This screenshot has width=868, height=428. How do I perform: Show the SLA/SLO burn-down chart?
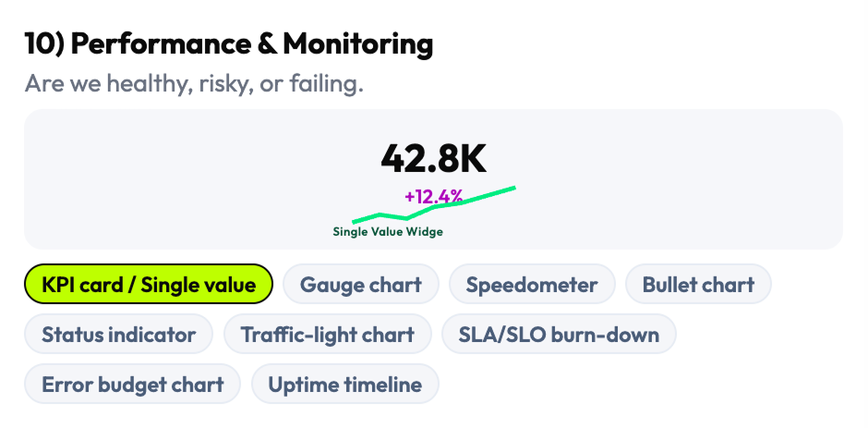[560, 335]
